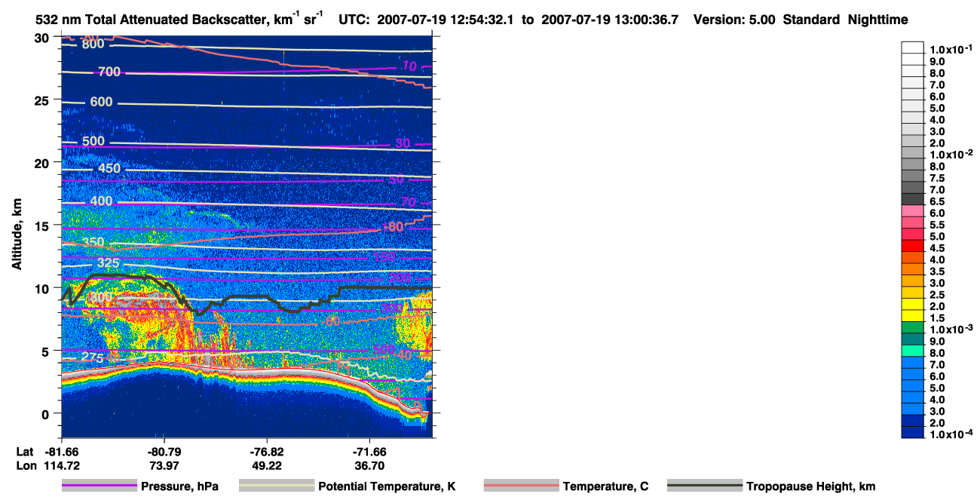Click the colorbar label "1.5"
Screen dimensions: 980x503
937,317
